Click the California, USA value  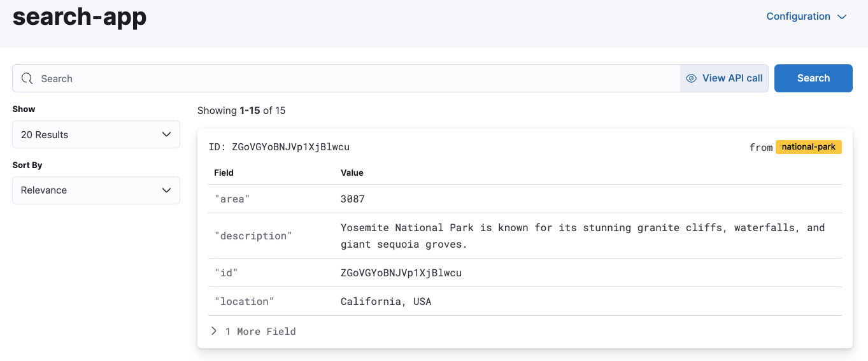click(x=386, y=302)
